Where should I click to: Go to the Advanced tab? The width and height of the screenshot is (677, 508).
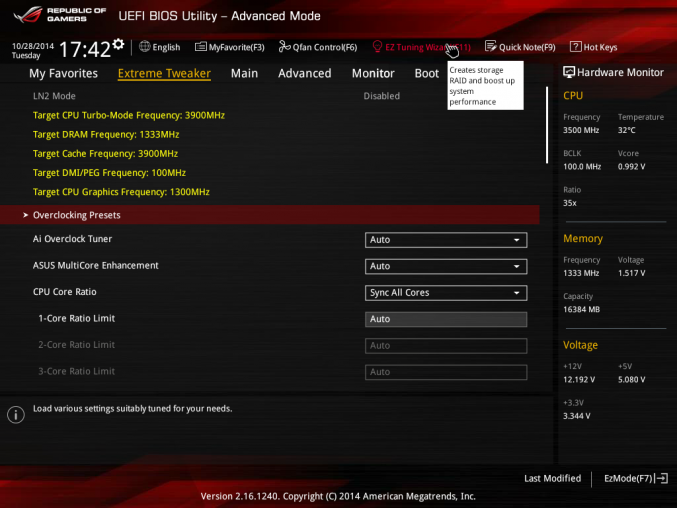(305, 73)
